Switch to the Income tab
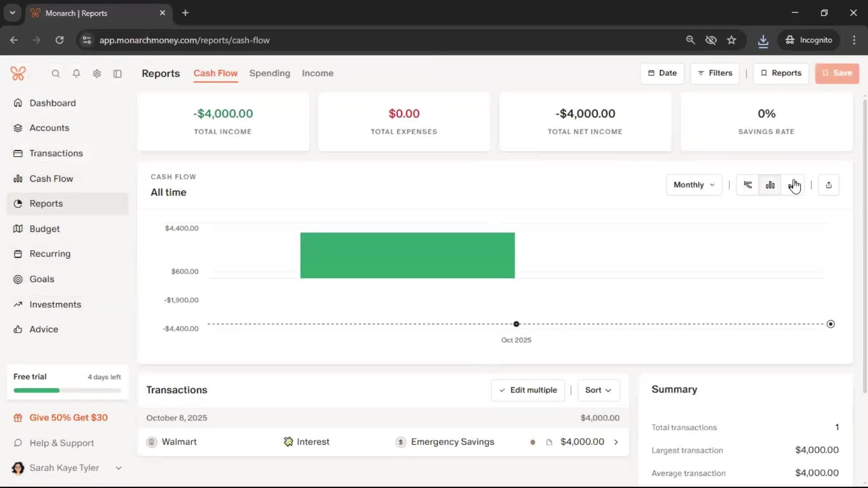868x488 pixels. click(317, 73)
